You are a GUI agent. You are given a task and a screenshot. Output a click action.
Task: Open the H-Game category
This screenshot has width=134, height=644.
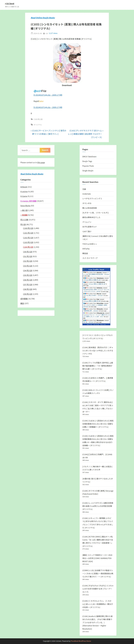24,196
